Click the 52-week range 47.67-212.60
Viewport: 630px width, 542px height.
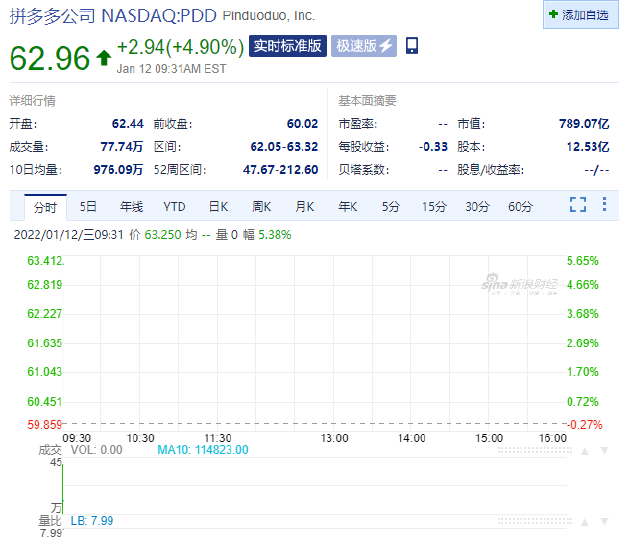pyautogui.click(x=280, y=170)
